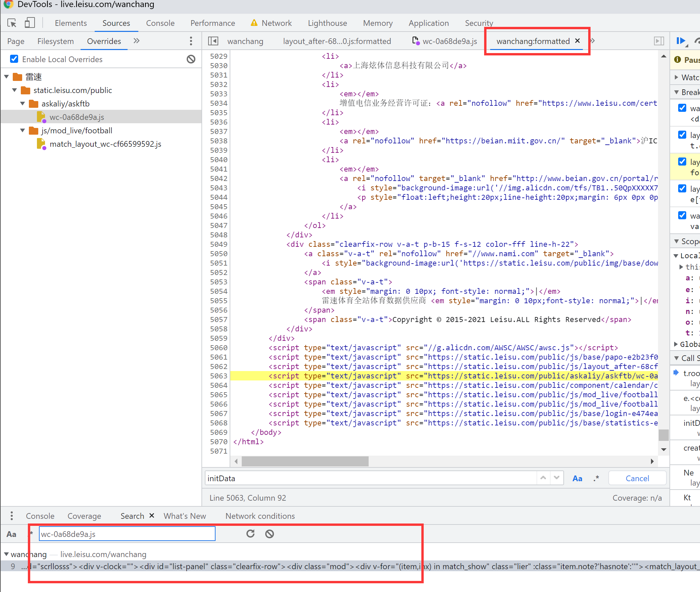700x592 pixels.
Task: Uncheck the 'lay e[' breakpoint checkbox
Action: [682, 188]
